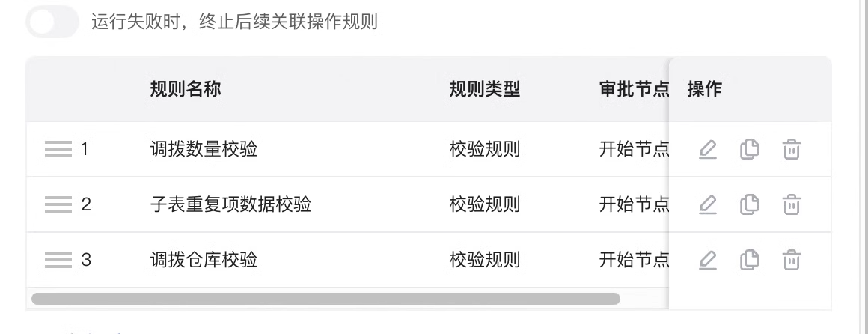Copy the 调拨仓库校验 rule
This screenshot has height=334, width=868.
tap(750, 260)
